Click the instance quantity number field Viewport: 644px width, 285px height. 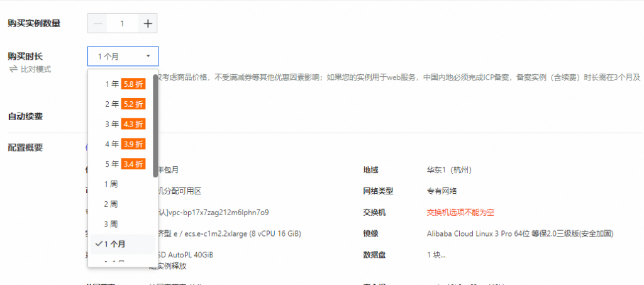click(122, 24)
